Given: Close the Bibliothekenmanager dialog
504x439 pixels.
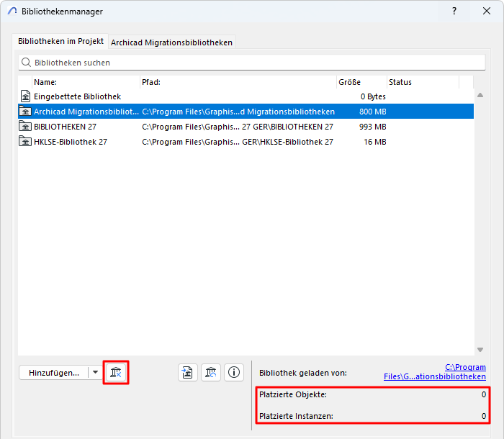Looking at the screenshot, I should (487, 11).
